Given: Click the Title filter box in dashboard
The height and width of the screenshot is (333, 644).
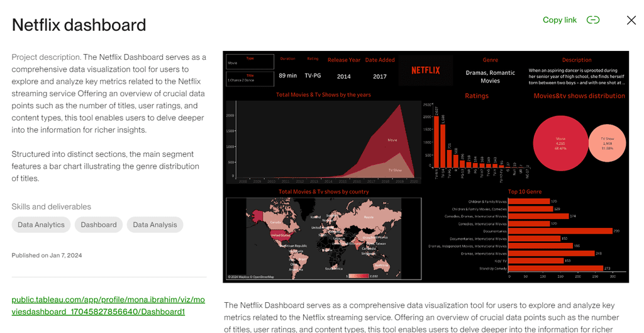Looking at the screenshot, I should point(250,79).
